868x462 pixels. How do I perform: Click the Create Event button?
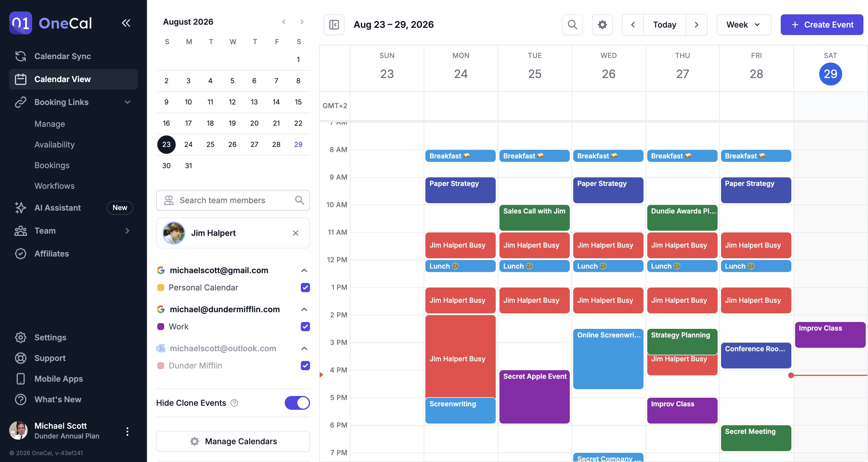coord(822,25)
